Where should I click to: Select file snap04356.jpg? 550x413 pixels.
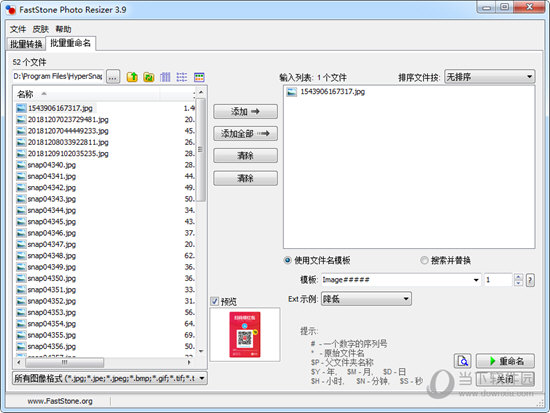[52, 346]
